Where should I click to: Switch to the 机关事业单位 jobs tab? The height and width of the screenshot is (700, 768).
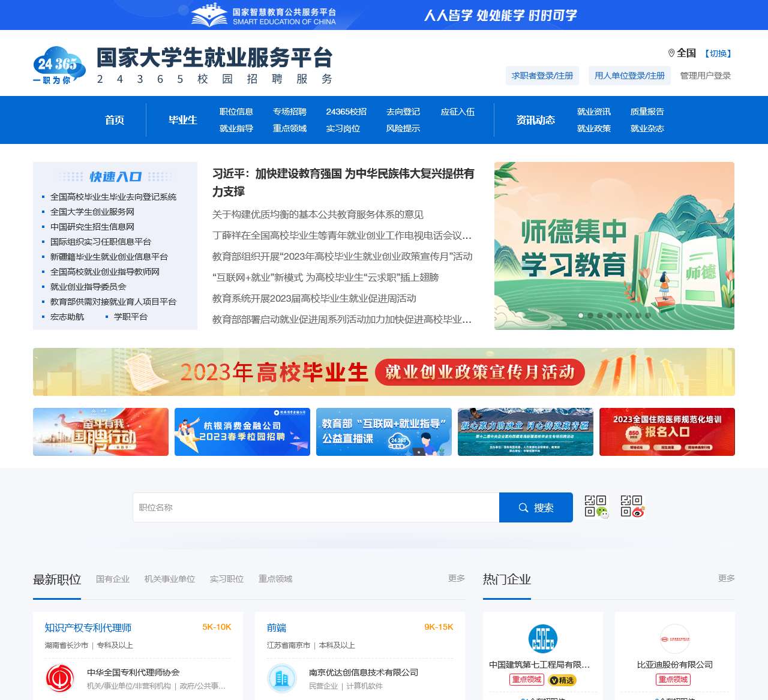pyautogui.click(x=170, y=579)
